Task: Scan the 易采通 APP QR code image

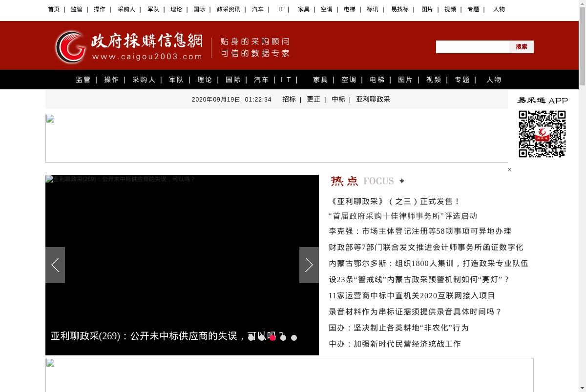Action: tap(542, 134)
